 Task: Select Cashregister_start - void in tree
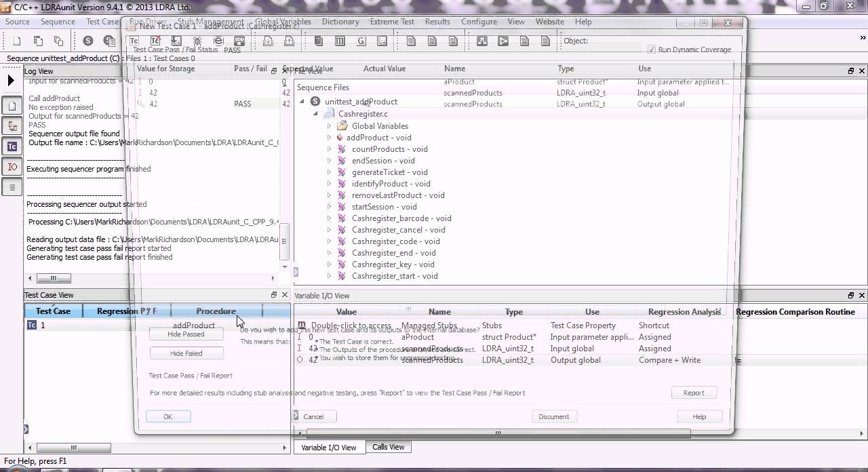pyautogui.click(x=395, y=276)
